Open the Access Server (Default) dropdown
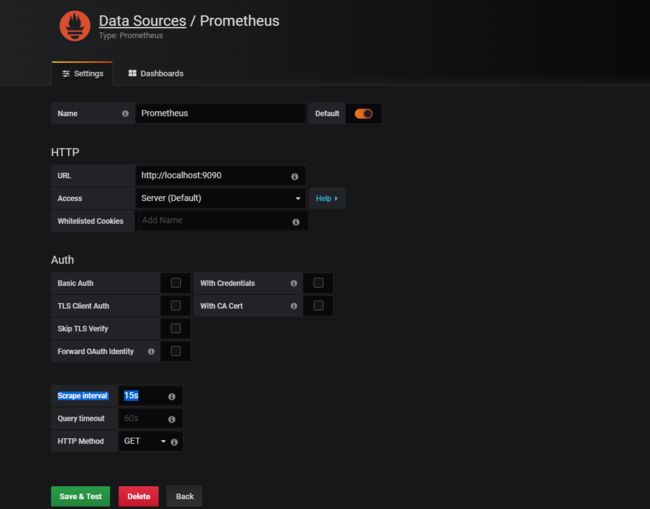The width and height of the screenshot is (650, 509). tap(221, 198)
